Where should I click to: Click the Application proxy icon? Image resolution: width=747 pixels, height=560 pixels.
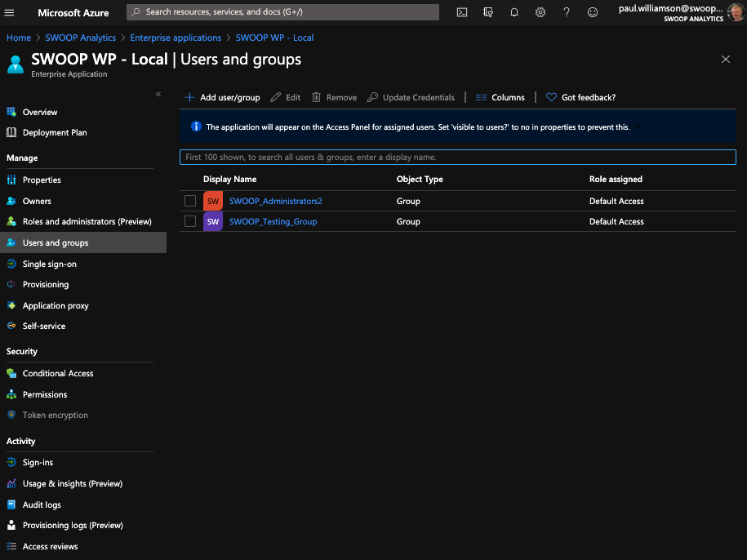tap(11, 305)
